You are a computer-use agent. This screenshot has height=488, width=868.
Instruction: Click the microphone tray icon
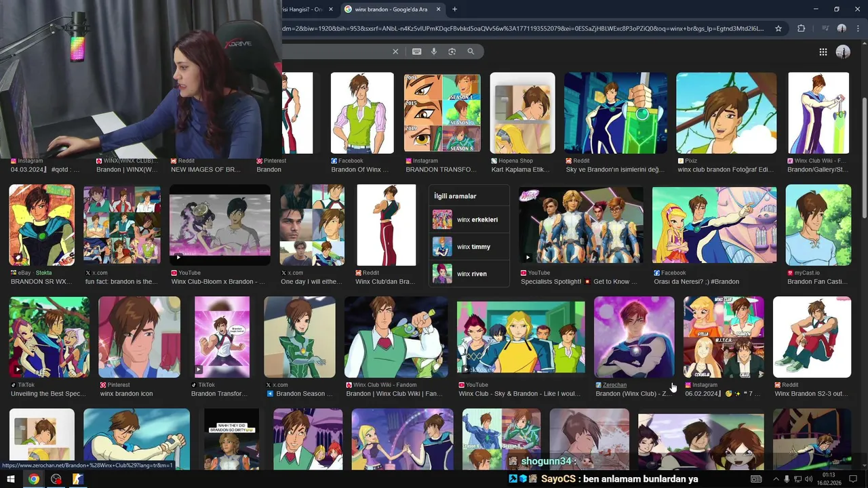pyautogui.click(x=787, y=479)
